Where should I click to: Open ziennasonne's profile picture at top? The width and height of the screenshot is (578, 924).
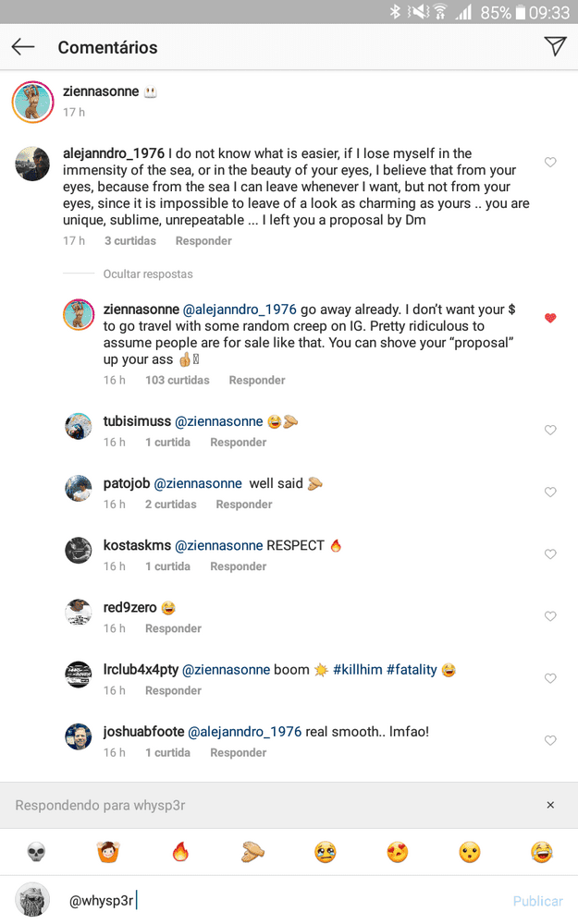[x=33, y=102]
